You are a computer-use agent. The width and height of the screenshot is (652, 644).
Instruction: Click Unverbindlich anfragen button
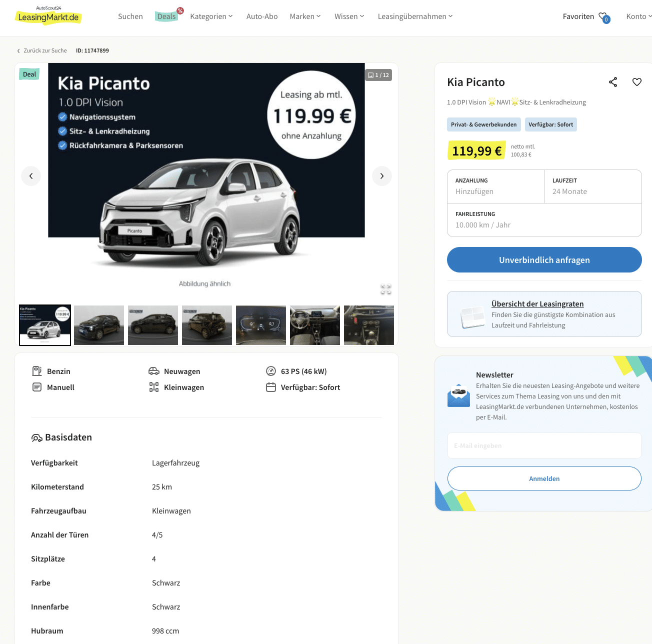(x=544, y=260)
